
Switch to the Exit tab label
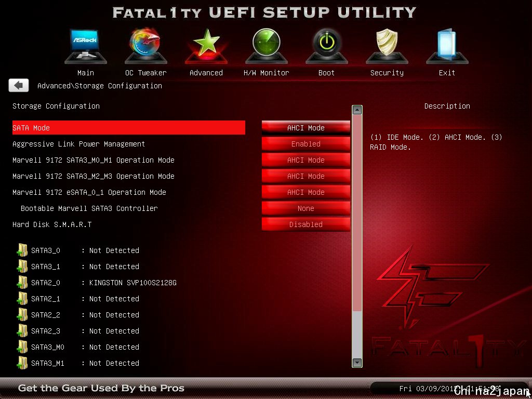pyautogui.click(x=447, y=73)
